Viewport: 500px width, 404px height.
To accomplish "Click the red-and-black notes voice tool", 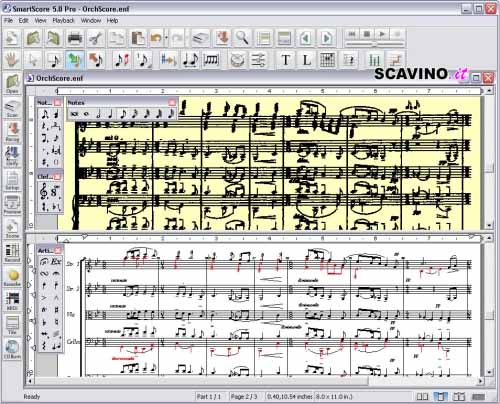I will [122, 60].
